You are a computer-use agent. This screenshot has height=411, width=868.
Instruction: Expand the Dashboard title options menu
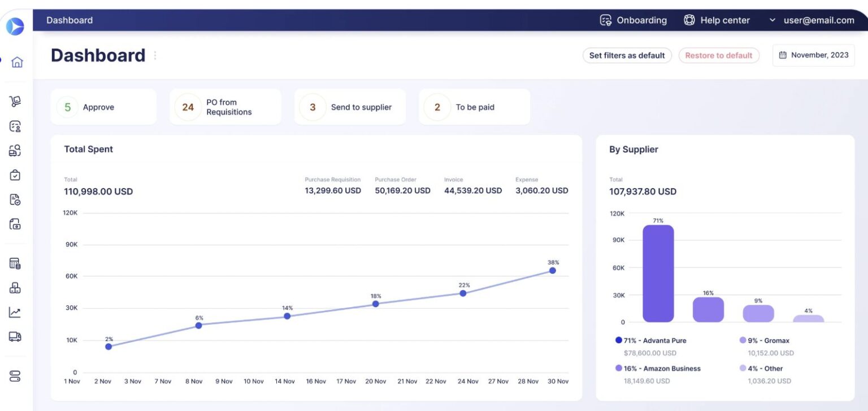[155, 55]
